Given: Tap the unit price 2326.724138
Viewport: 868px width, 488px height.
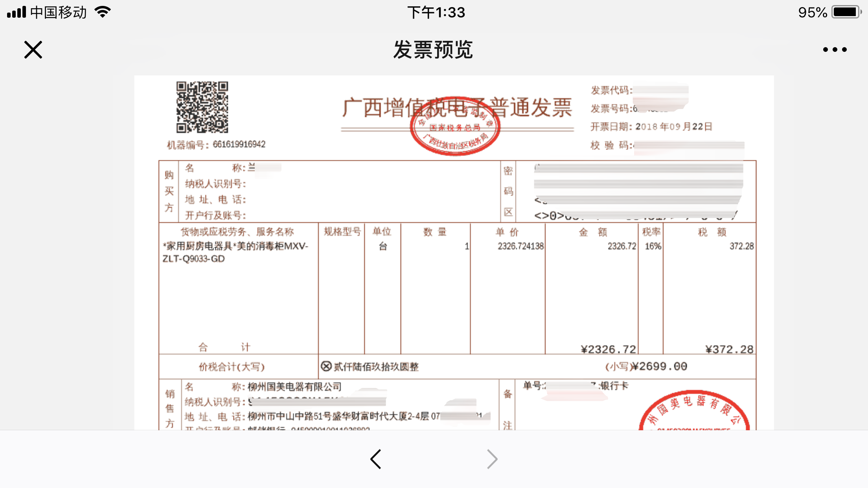Looking at the screenshot, I should [x=520, y=246].
